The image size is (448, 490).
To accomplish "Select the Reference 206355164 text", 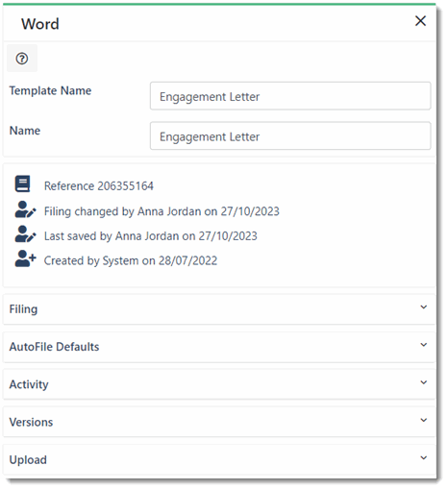I will click(x=99, y=187).
